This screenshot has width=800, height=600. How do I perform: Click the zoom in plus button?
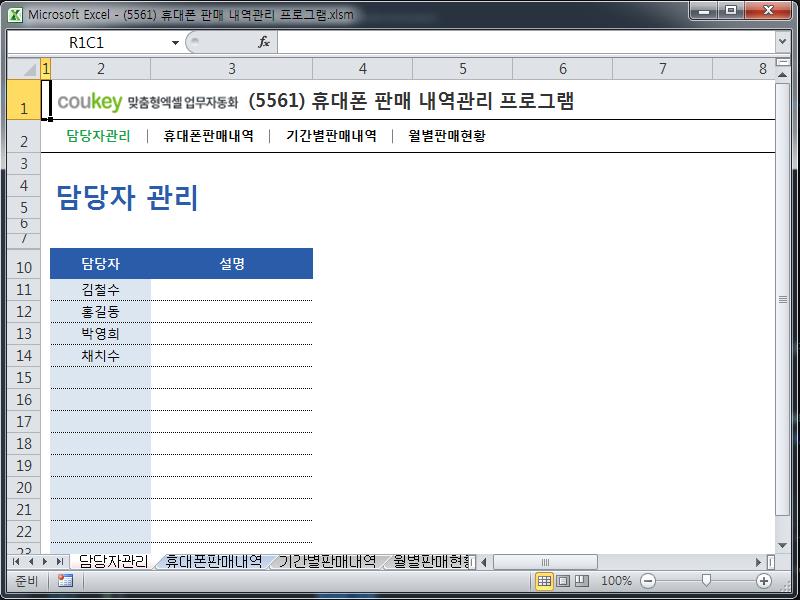764,581
